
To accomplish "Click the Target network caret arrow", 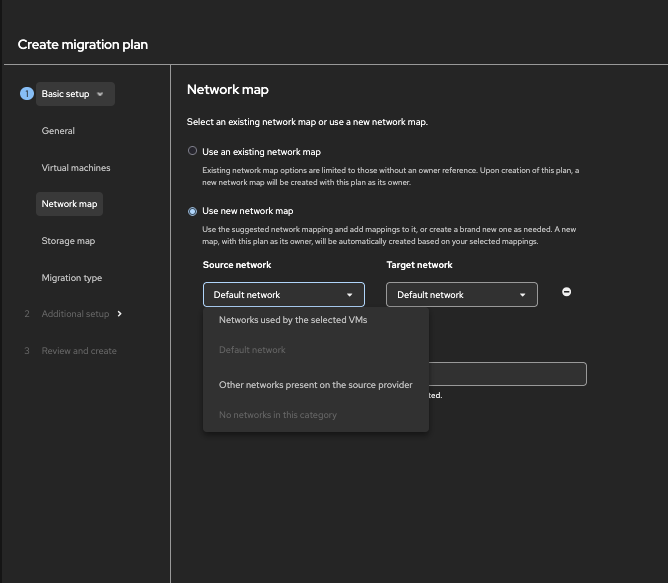I will [x=522, y=295].
